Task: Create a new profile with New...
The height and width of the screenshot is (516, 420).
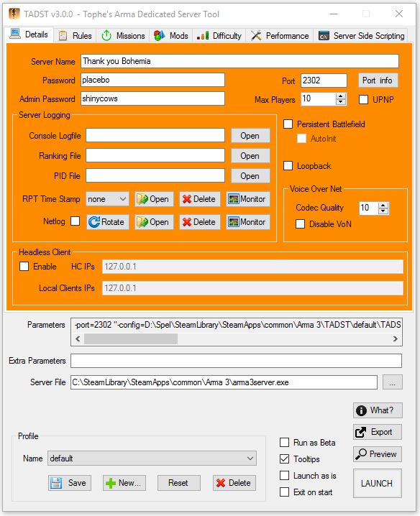Action: [124, 483]
